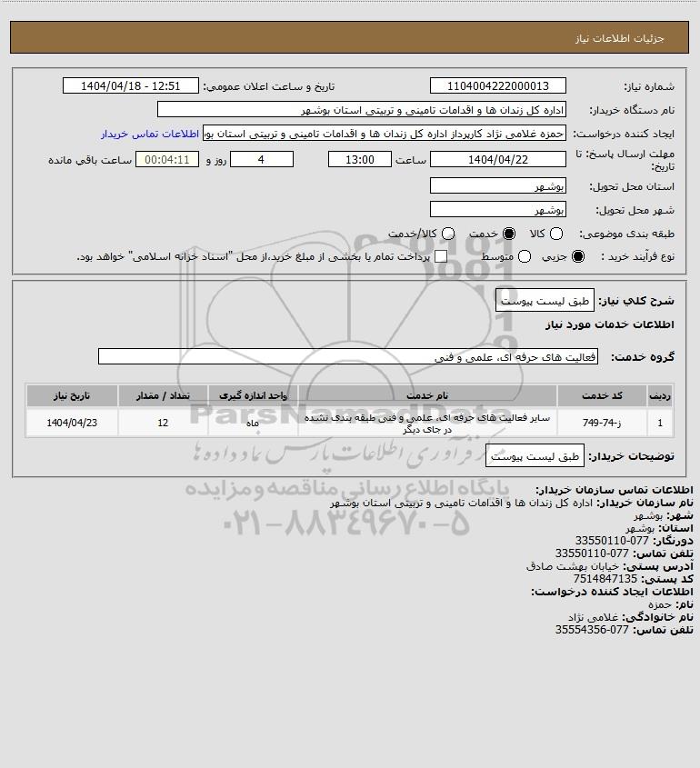Click the phone number next to تلفن تماس under postal info
The width and height of the screenshot is (700, 768).
coord(592,554)
